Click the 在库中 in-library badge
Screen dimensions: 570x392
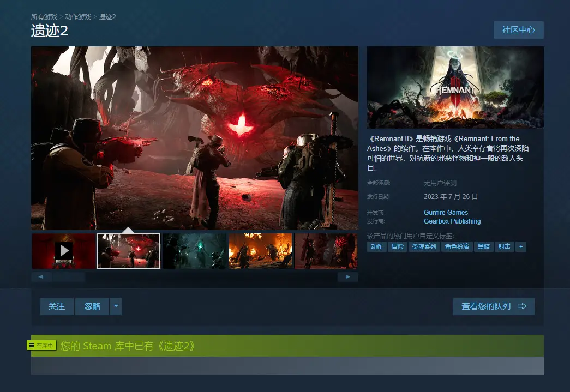tap(41, 346)
